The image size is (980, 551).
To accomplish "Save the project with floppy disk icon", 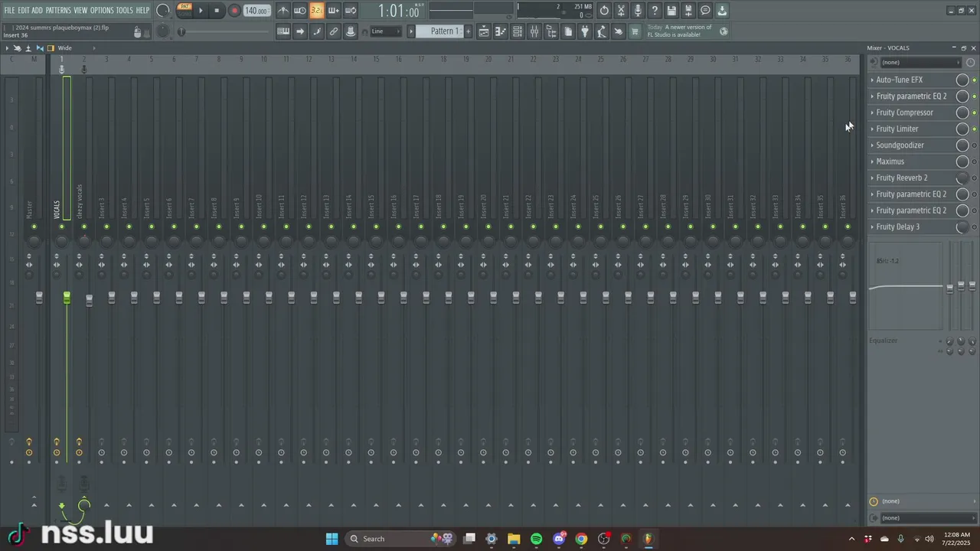I will pyautogui.click(x=671, y=11).
